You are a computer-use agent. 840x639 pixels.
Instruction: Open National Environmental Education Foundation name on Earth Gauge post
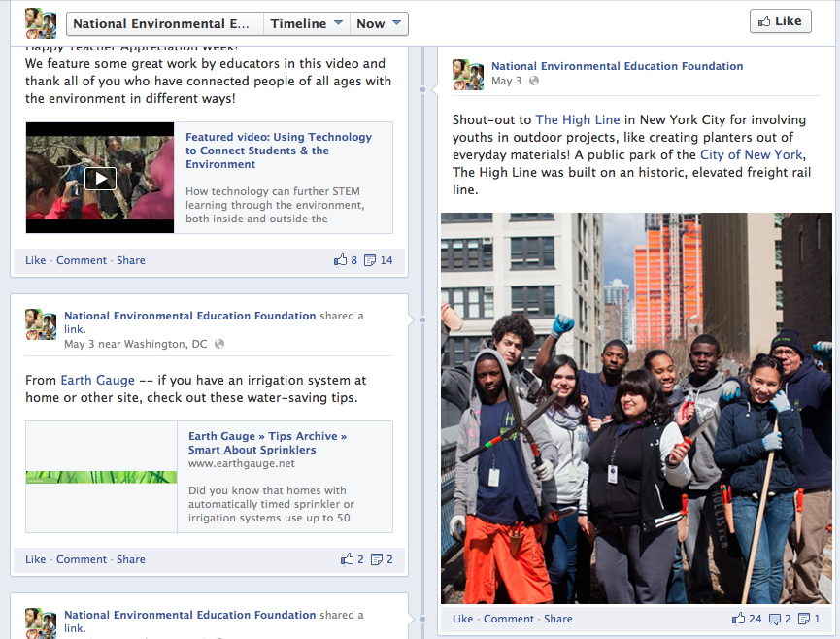(189, 316)
